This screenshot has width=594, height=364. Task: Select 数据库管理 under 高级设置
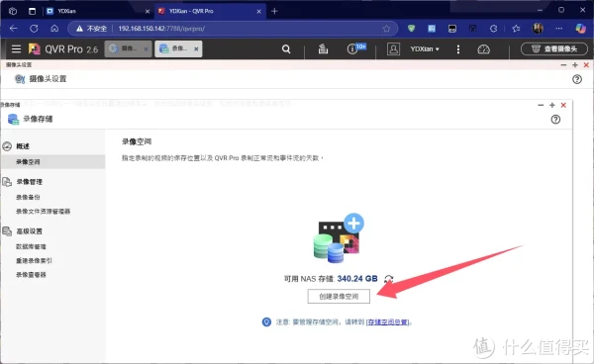tap(31, 246)
